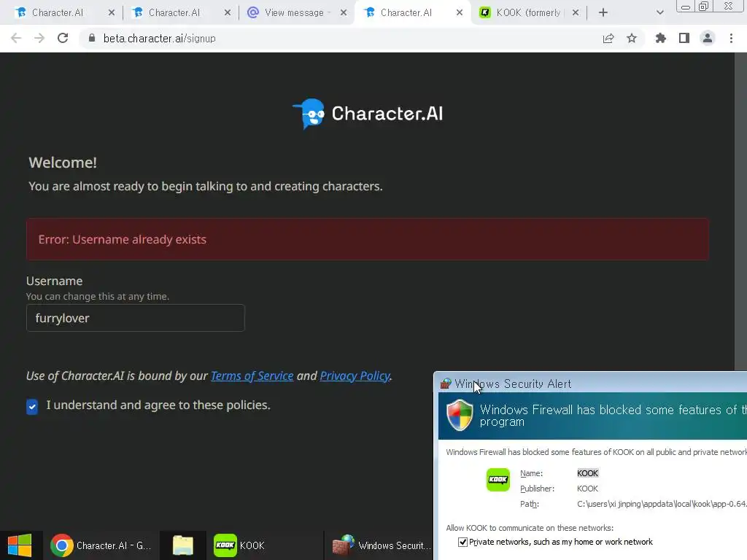The image size is (747, 560).
Task: Click the Welcome! heading
Action: point(63,163)
